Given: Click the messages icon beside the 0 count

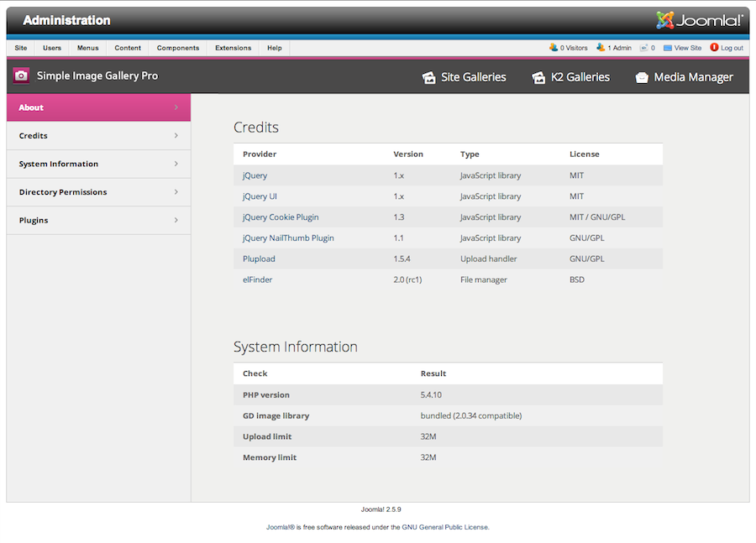Looking at the screenshot, I should click(643, 48).
